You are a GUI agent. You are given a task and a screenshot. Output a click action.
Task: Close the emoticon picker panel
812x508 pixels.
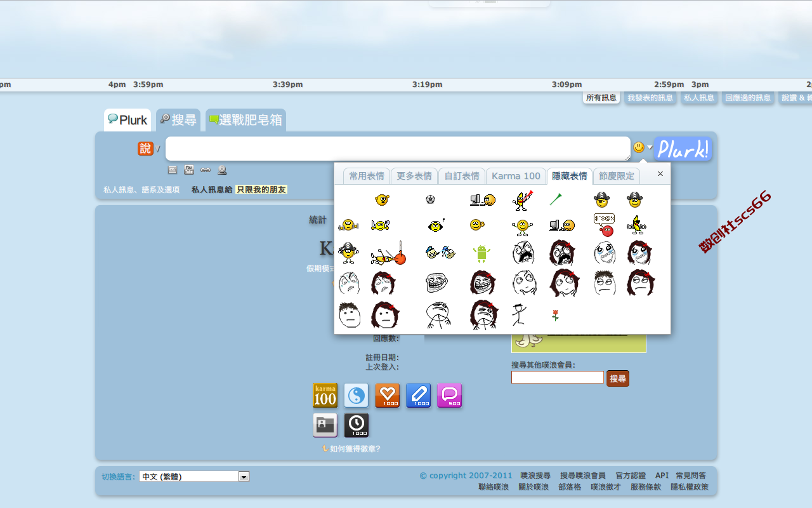pos(660,173)
